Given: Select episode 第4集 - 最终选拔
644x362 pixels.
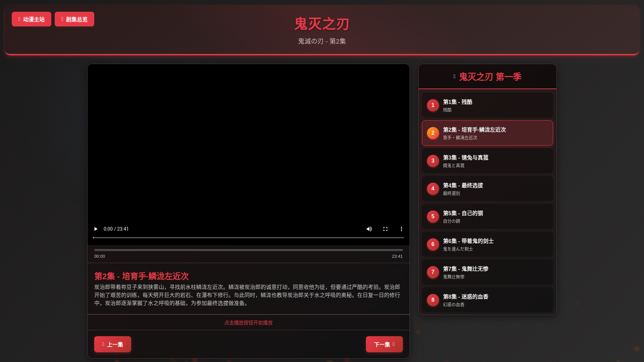Looking at the screenshot, I should [487, 189].
